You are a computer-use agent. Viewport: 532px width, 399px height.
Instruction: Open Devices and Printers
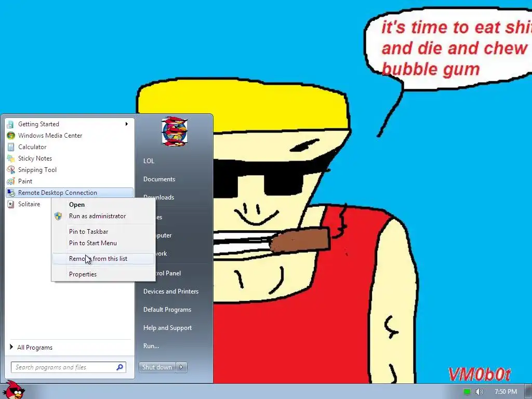171,291
